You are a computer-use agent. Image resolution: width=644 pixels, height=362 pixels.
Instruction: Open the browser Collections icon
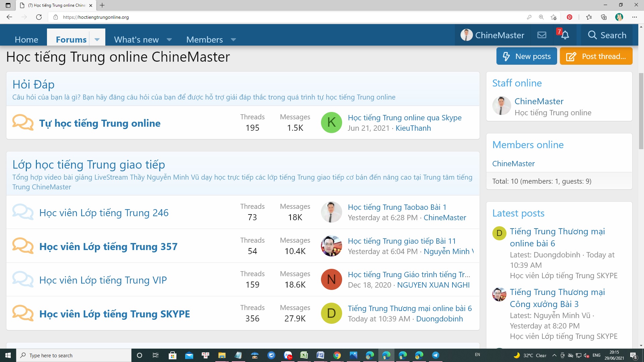[604, 17]
